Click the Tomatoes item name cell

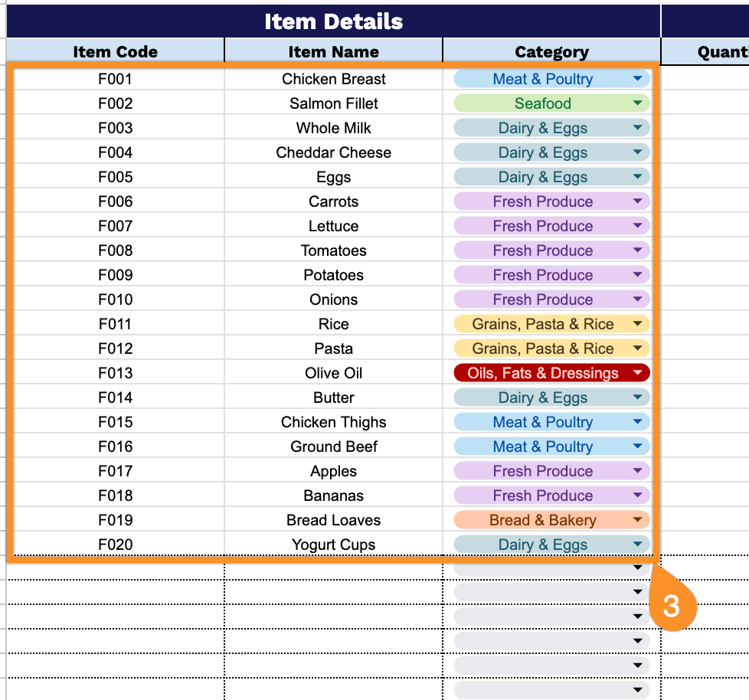point(333,250)
